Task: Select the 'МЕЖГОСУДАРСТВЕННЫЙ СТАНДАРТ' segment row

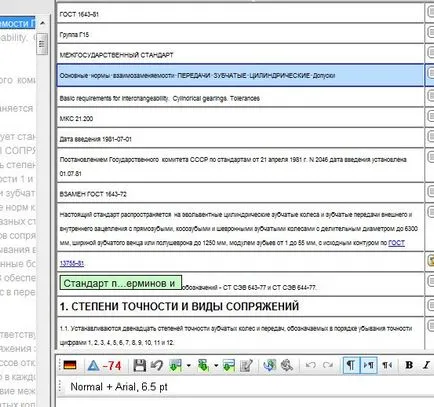Action: tap(240, 55)
